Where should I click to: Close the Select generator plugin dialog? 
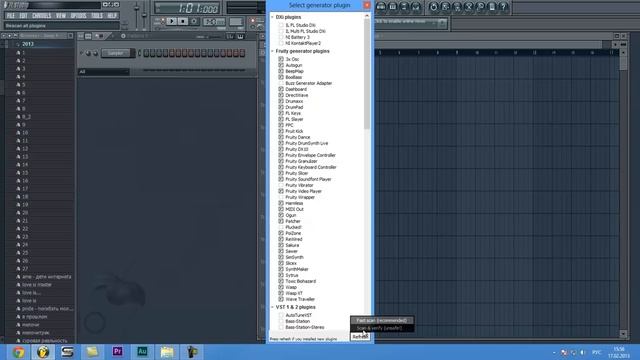pos(367,5)
